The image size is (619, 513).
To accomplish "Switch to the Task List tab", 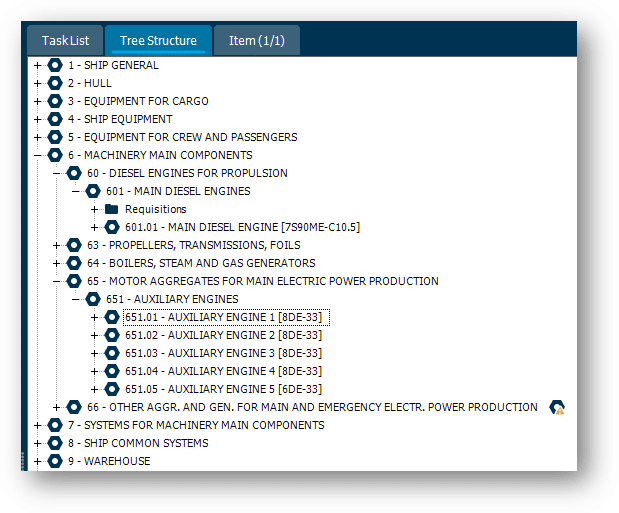I will (65, 40).
